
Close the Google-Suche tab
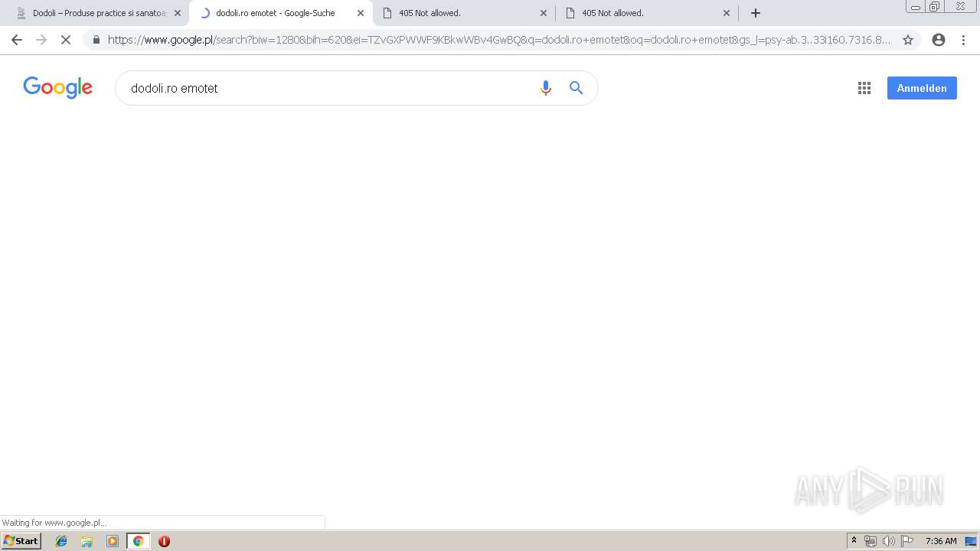tap(361, 13)
